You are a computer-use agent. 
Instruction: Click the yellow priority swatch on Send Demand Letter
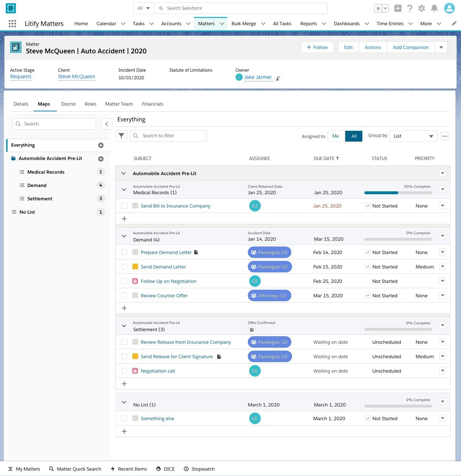[135, 267]
